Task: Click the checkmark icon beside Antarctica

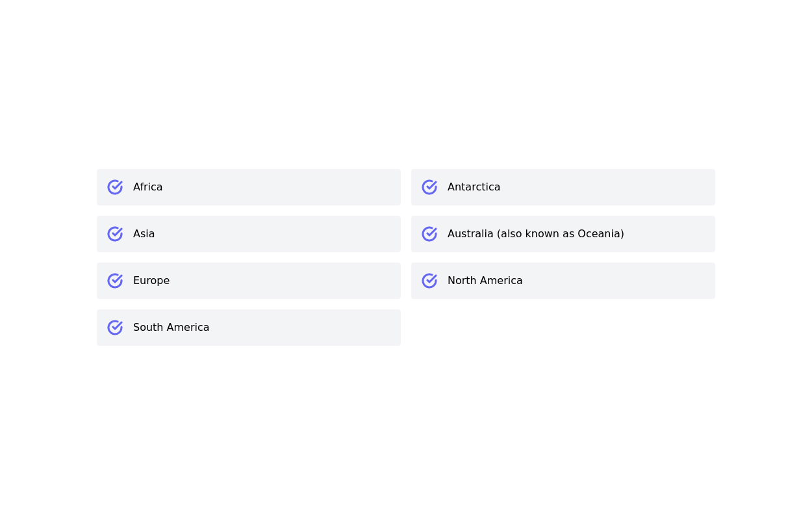Action: (x=429, y=187)
